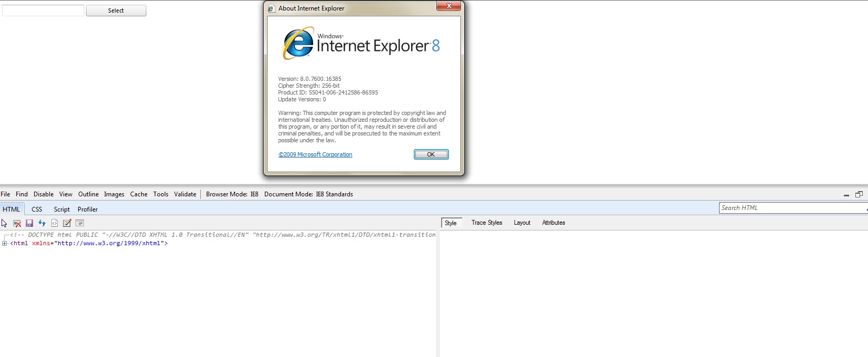Click the element source style icon
The height and width of the screenshot is (357, 868).
[55, 223]
